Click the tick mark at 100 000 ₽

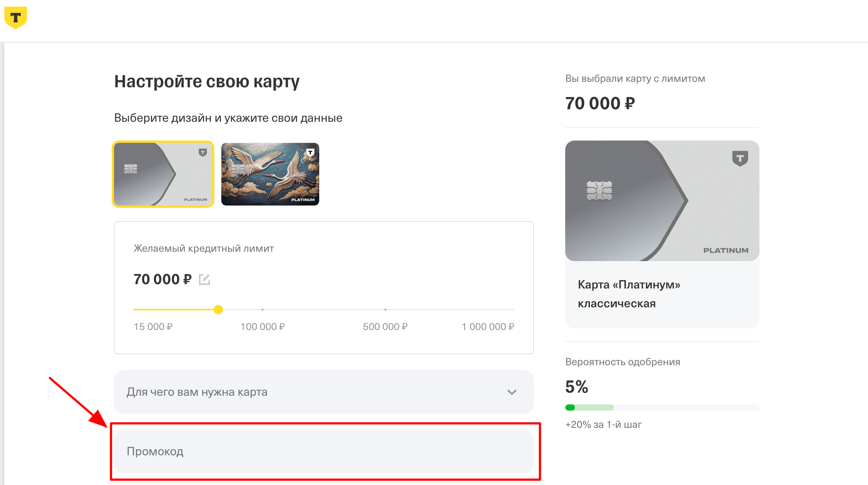[x=262, y=309]
